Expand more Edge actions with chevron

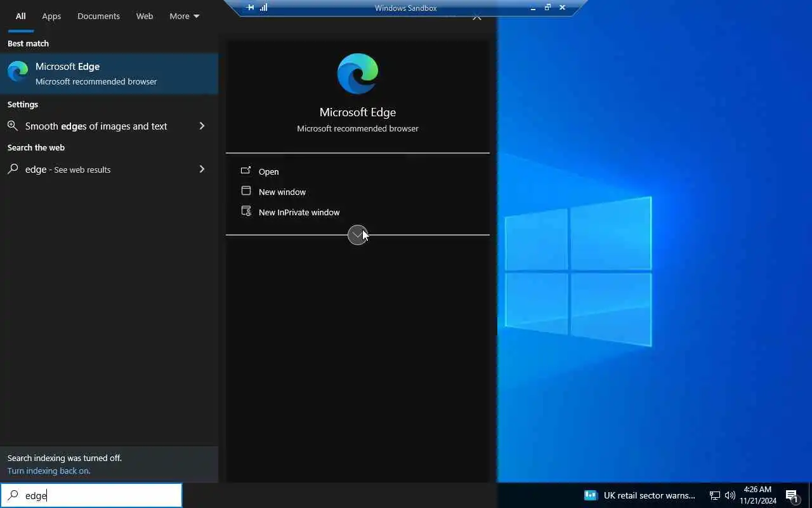click(358, 235)
